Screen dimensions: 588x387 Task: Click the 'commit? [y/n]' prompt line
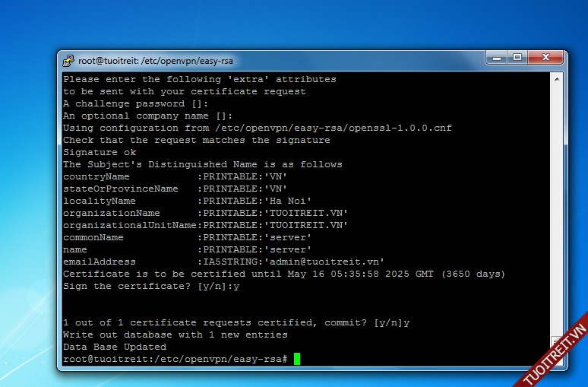click(x=236, y=322)
